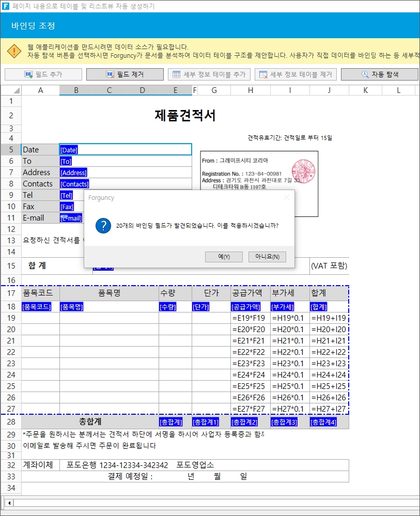Image resolution: width=420 pixels, height=516 pixels.
Task: Select column H header
Action: pyautogui.click(x=251, y=90)
